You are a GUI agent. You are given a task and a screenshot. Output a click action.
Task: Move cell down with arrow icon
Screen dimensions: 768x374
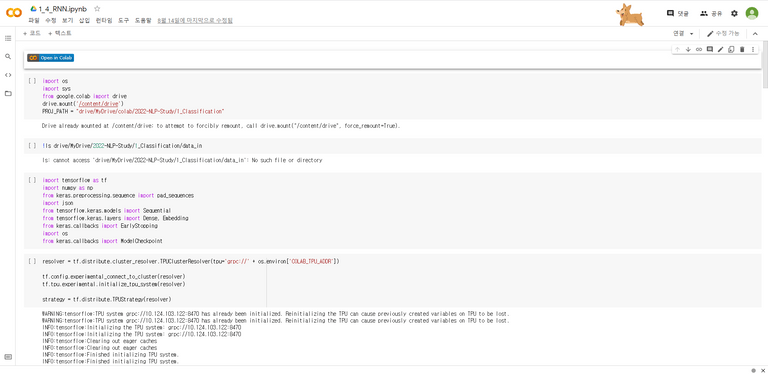pos(688,49)
